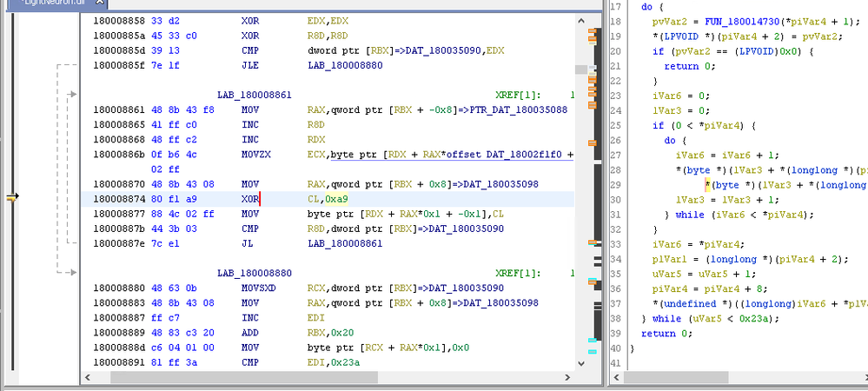Click FUN_180014730 call in the decompiler
The image size is (868, 391).
742,22
